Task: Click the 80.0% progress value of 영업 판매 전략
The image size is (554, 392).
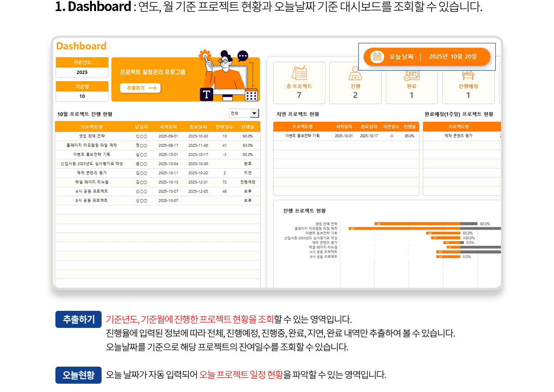Action: coord(247,137)
